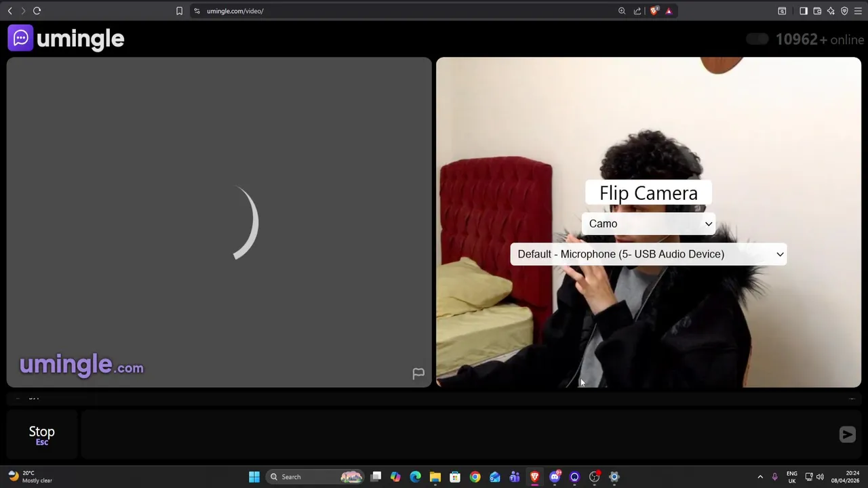
Task: Open Microsoft Teams from the taskbar
Action: (515, 476)
